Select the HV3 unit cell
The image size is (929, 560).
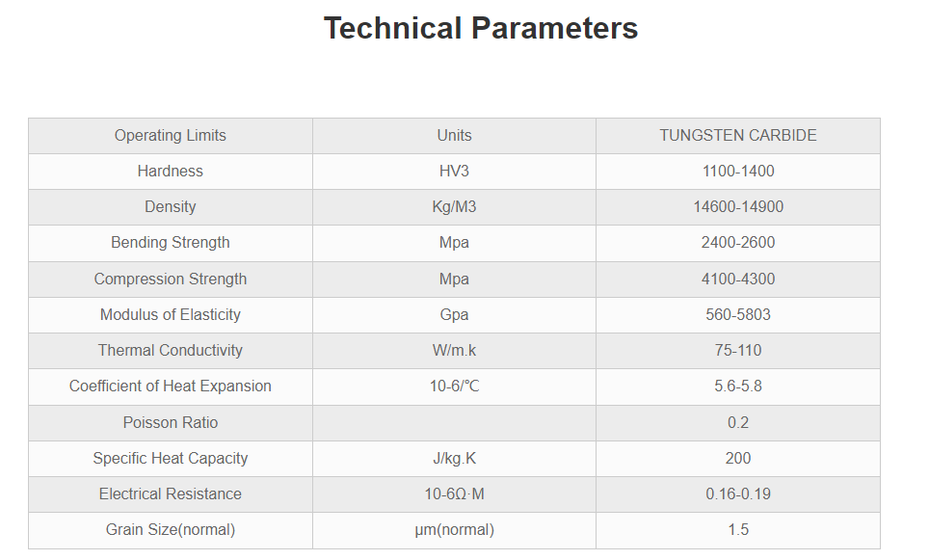pyautogui.click(x=455, y=172)
